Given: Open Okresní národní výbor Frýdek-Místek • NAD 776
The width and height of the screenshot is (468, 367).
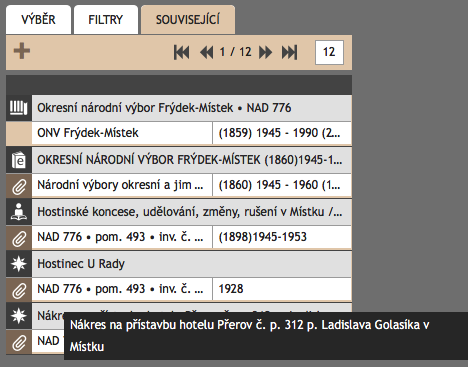Looking at the screenshot, I should pos(192,108).
